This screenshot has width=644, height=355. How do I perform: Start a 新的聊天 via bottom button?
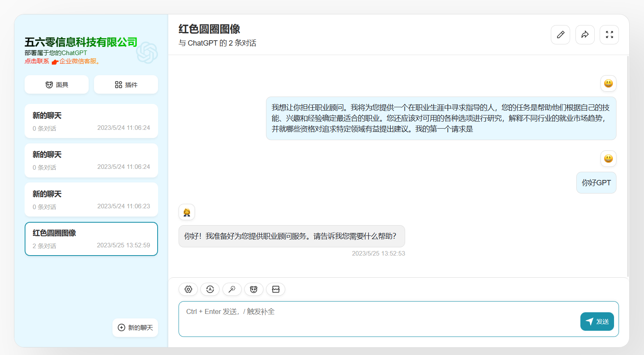click(x=135, y=327)
